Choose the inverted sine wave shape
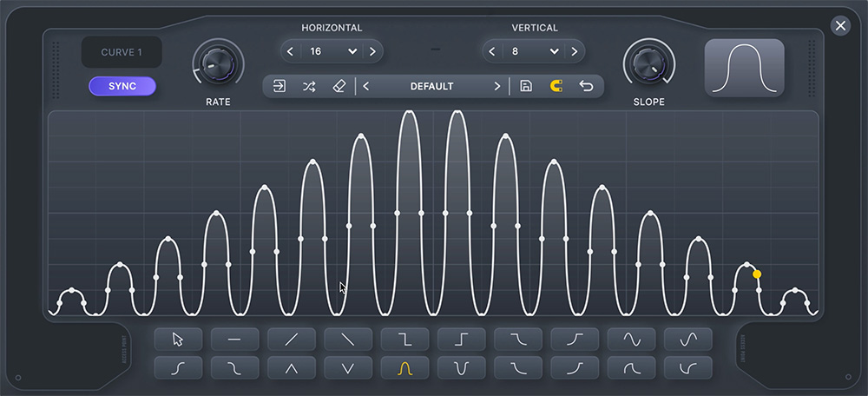Viewport: 868px width, 396px height. (688, 340)
